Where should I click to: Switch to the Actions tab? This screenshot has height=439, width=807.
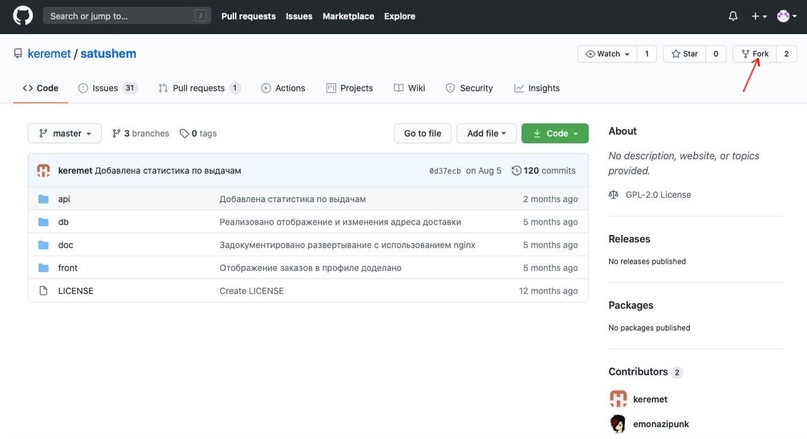click(x=283, y=89)
